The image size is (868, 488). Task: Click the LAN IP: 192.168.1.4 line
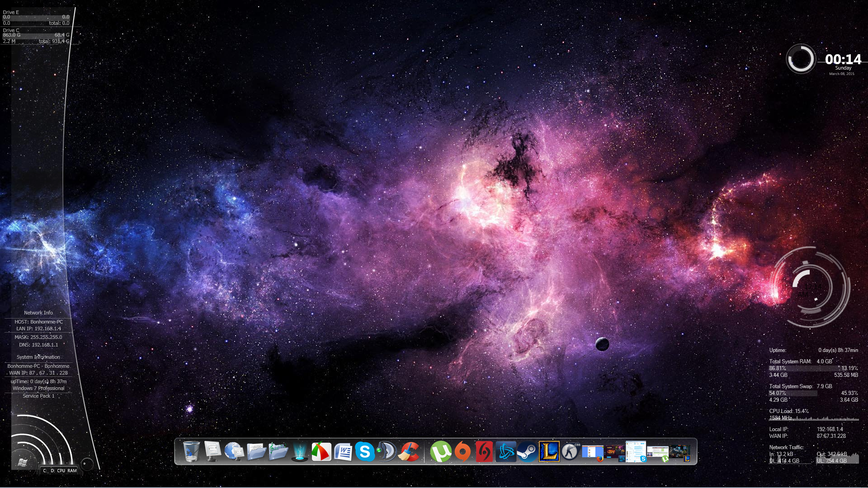click(39, 328)
